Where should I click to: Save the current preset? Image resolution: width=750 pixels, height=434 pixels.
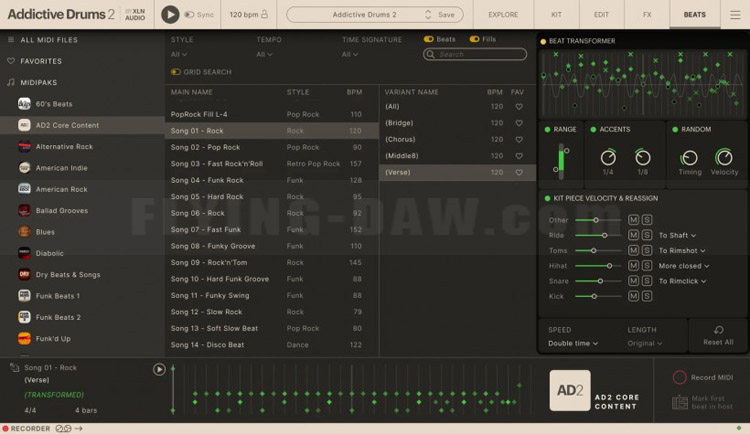(x=446, y=15)
